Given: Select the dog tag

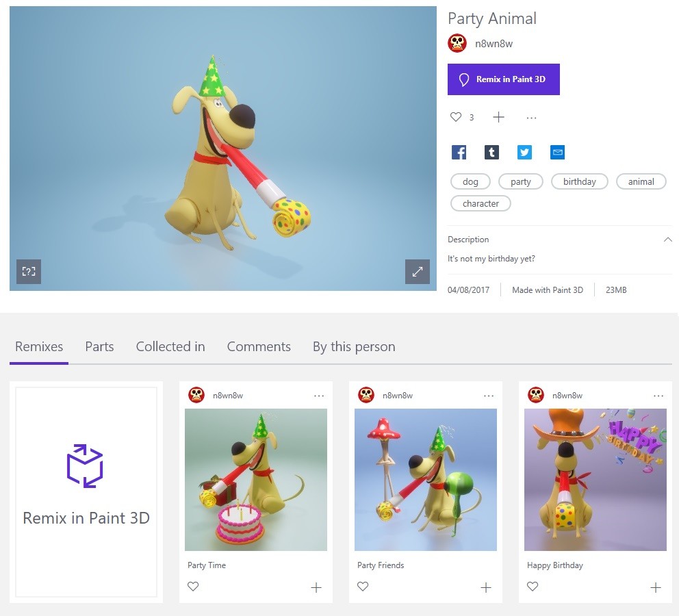Looking at the screenshot, I should point(470,181).
